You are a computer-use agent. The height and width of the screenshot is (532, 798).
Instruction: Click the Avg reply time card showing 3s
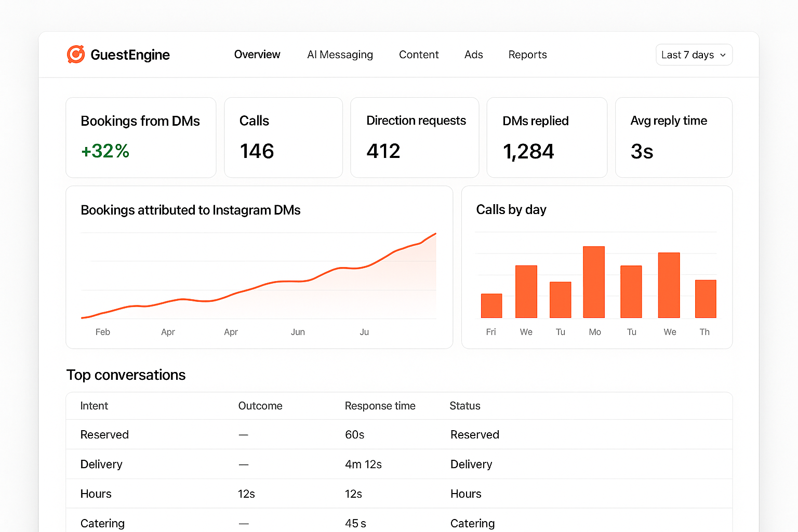(673, 137)
